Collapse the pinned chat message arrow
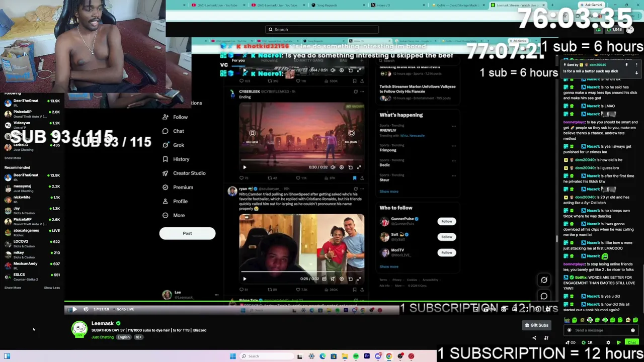The width and height of the screenshot is (644, 362). pos(636,73)
